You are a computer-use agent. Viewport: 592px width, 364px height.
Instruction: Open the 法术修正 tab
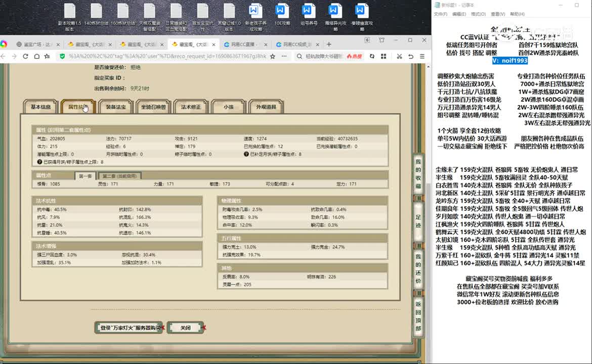point(191,107)
